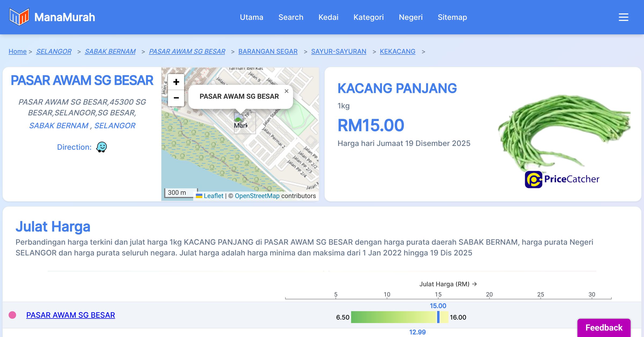The height and width of the screenshot is (337, 644).
Task: Open the Leaflet attribution link
Action: point(213,196)
